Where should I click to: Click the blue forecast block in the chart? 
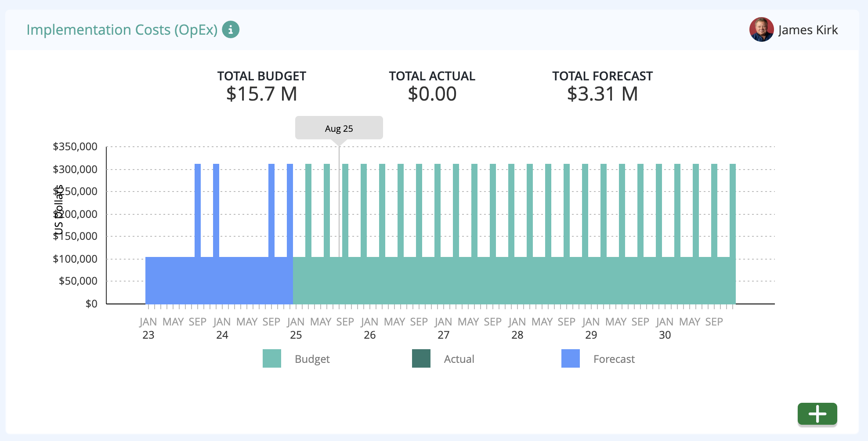click(x=219, y=280)
